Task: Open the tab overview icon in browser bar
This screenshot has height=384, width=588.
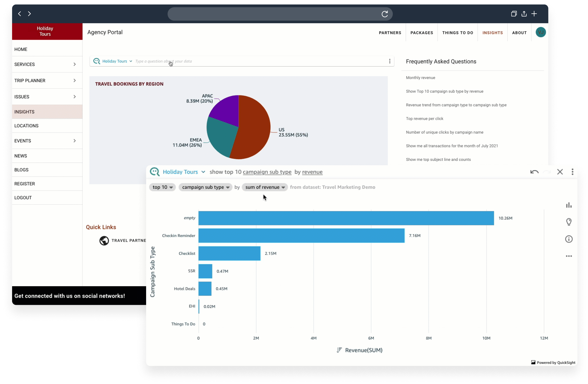Action: click(514, 14)
